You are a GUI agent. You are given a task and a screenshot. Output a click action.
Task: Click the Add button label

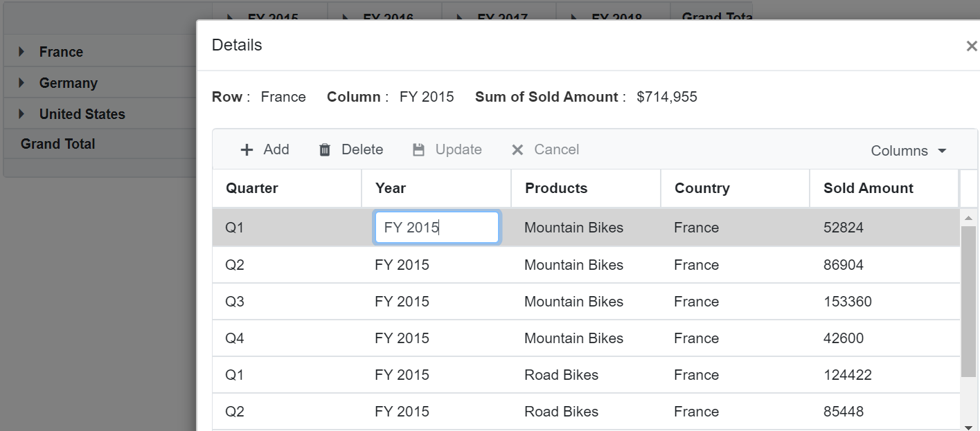pos(276,149)
